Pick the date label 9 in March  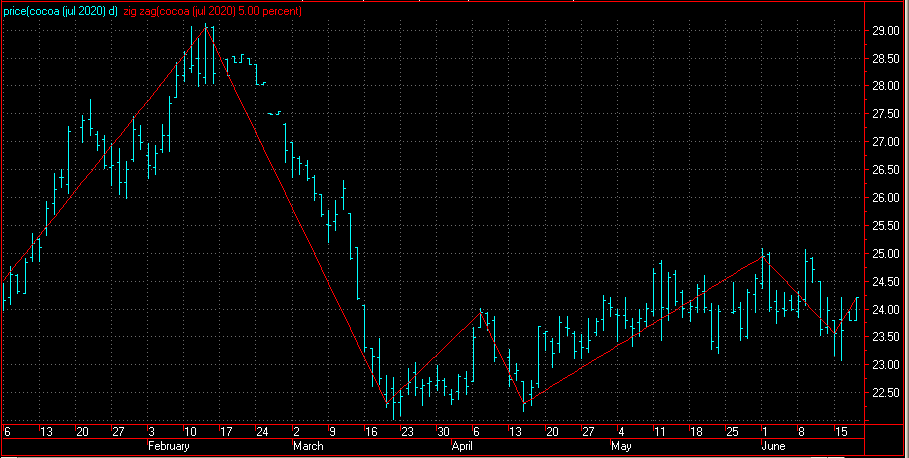(x=332, y=432)
